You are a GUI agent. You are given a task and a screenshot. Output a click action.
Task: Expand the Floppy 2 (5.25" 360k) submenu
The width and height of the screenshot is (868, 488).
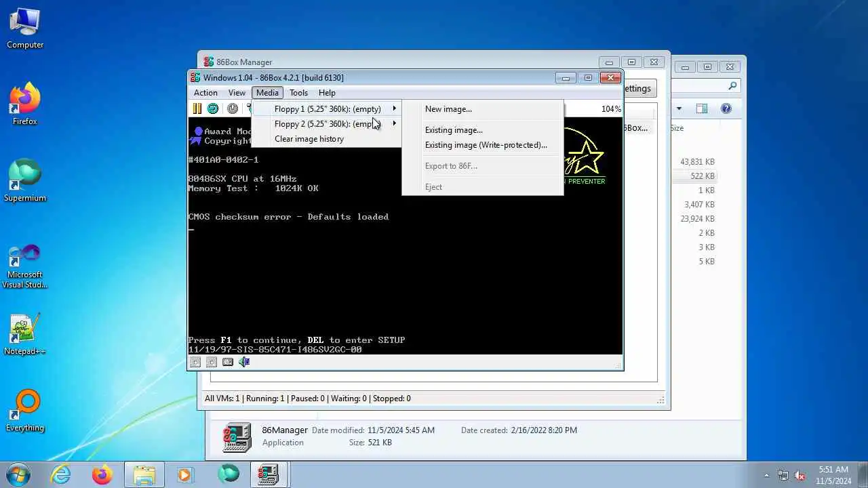(327, 123)
